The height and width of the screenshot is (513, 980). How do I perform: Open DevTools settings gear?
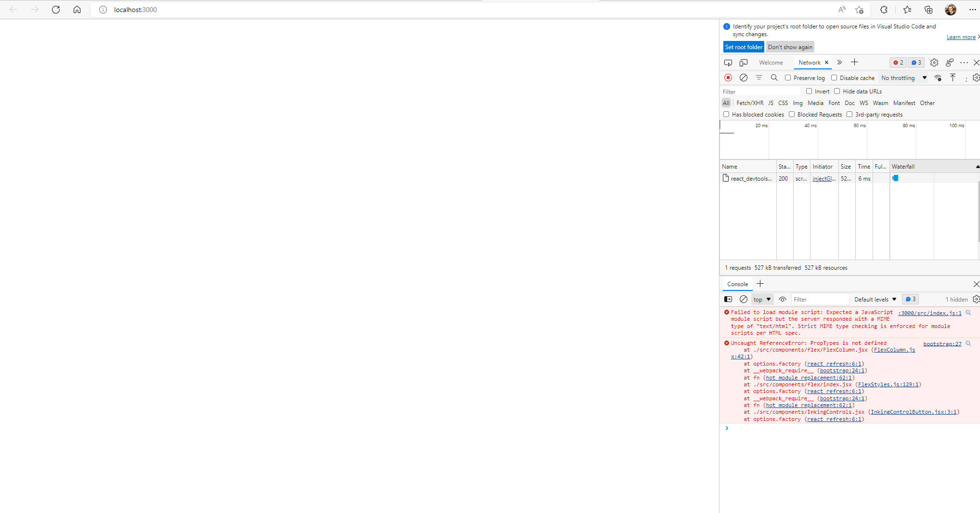[x=934, y=63]
